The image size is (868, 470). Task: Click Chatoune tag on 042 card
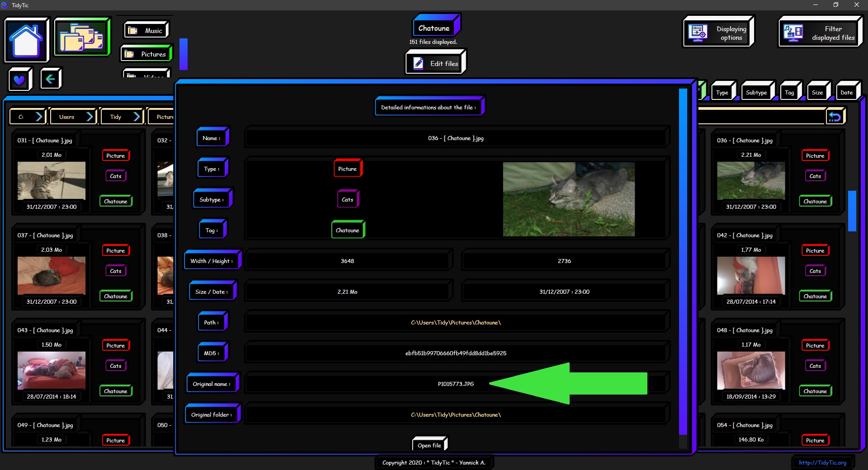point(815,296)
